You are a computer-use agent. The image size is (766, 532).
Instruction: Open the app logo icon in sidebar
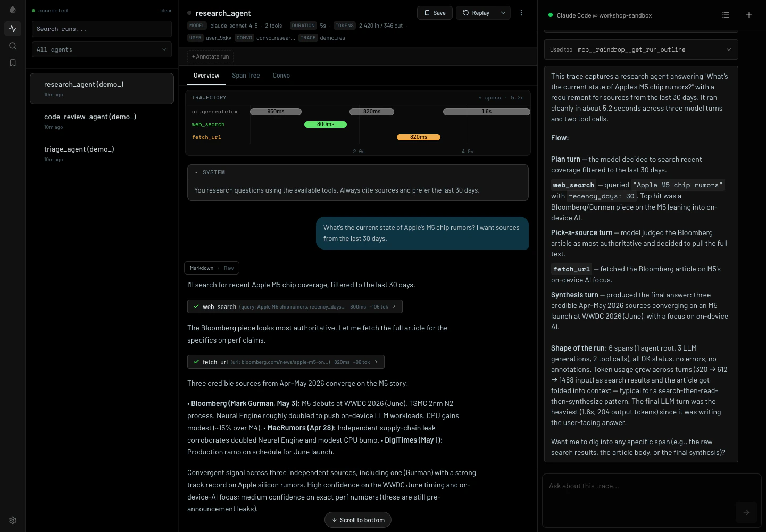click(13, 10)
